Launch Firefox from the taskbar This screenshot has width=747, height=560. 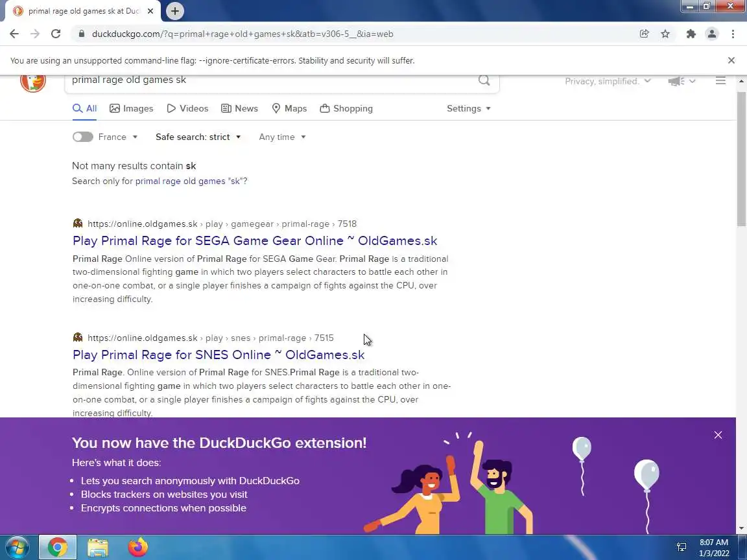click(x=137, y=547)
